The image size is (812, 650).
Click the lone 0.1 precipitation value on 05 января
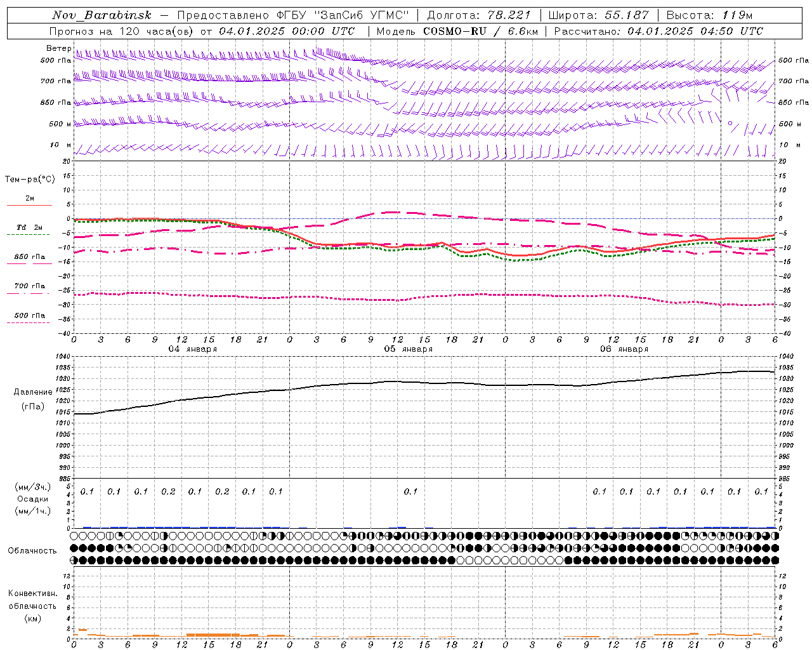point(410,491)
